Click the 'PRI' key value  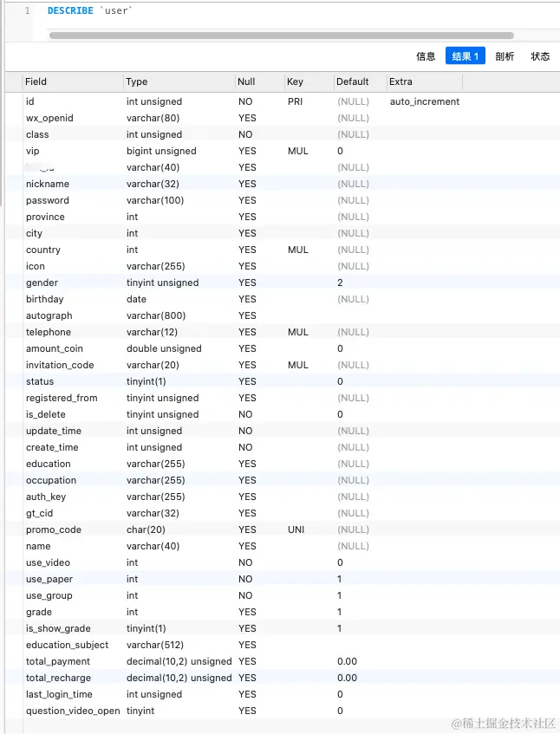pyautogui.click(x=295, y=101)
